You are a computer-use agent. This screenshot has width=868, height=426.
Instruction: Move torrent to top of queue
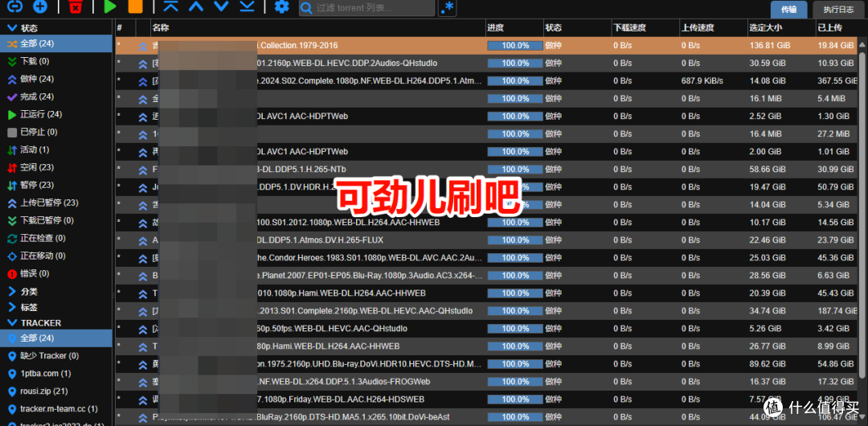click(x=171, y=6)
